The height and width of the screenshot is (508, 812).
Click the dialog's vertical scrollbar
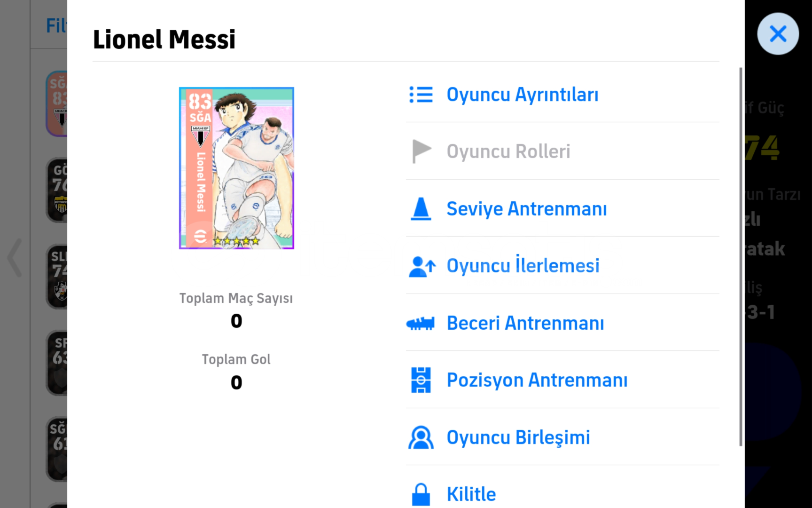(741, 256)
